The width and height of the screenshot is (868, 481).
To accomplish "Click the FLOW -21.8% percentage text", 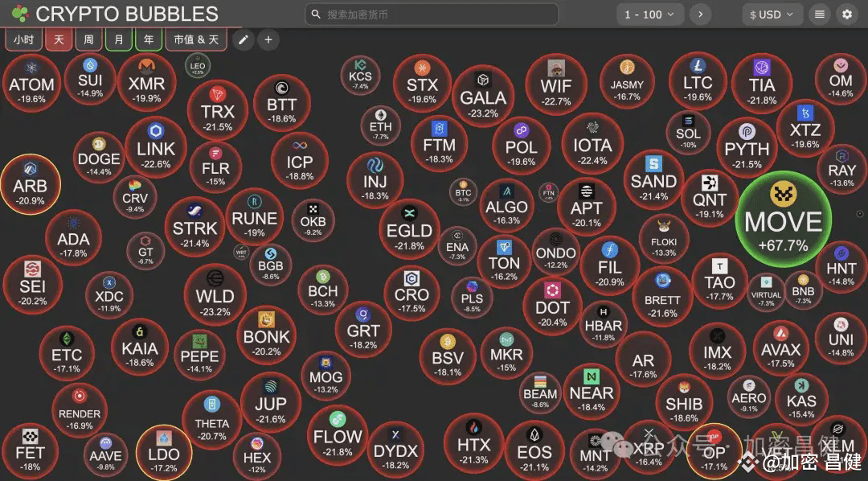I will coord(338,452).
